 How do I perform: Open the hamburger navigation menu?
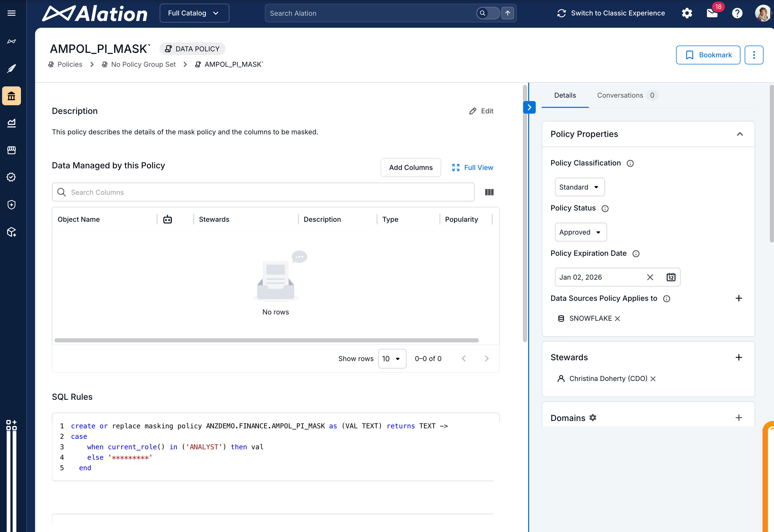pyautogui.click(x=11, y=13)
